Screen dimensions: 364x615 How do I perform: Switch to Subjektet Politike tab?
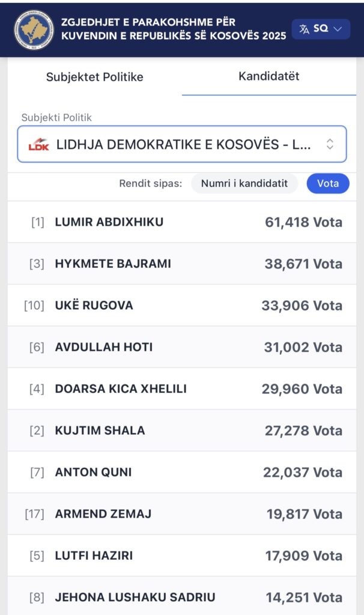tap(94, 77)
